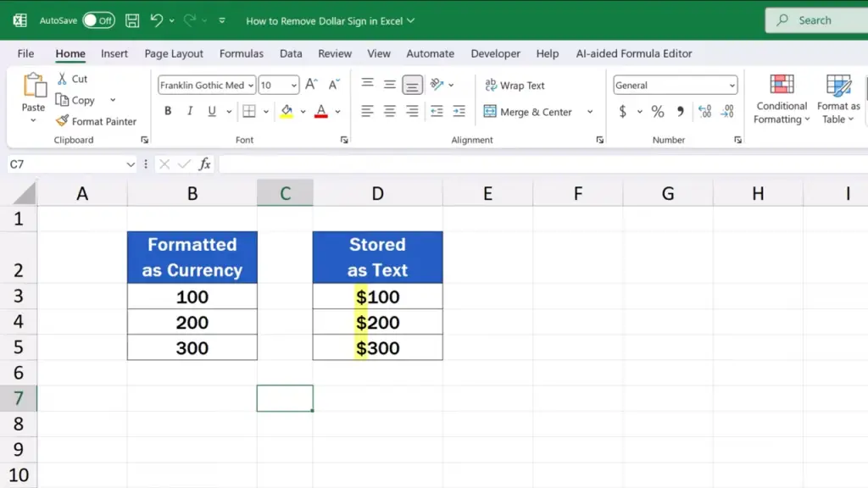868x488 pixels.
Task: Toggle Bold formatting
Action: tap(168, 112)
